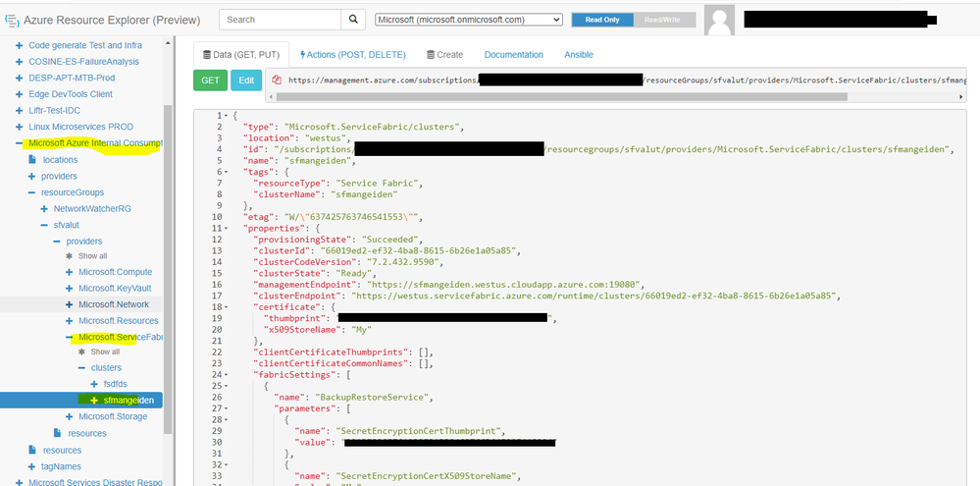Viewport: 980px width, 486px height.
Task: Fold JSON at line 1
Action: 227,116
